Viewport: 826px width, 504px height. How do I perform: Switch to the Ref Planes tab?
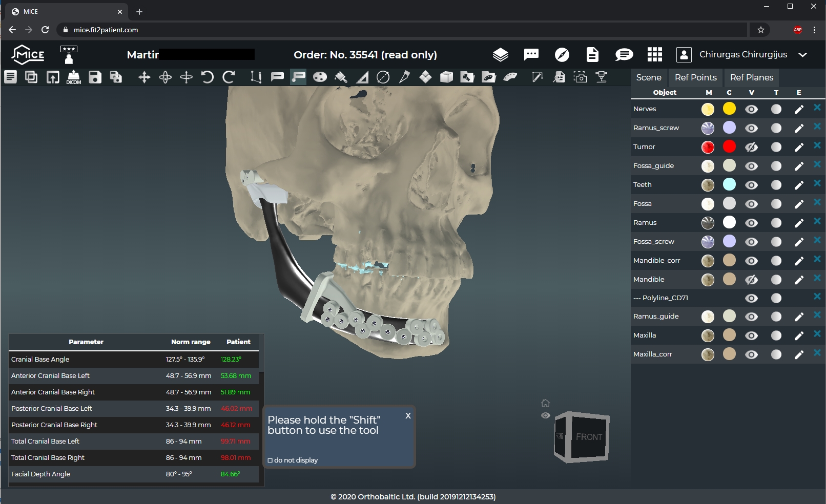pos(751,77)
